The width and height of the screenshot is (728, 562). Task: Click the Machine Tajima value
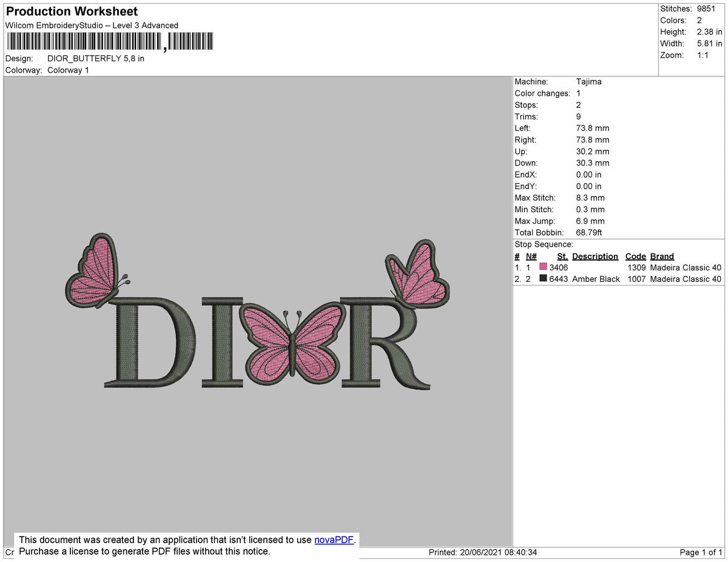588,81
